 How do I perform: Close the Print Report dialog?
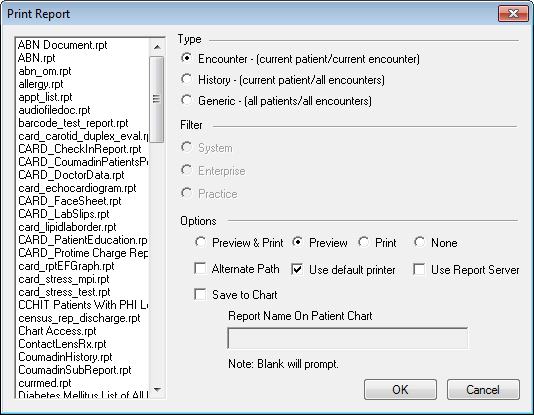[x=513, y=14]
